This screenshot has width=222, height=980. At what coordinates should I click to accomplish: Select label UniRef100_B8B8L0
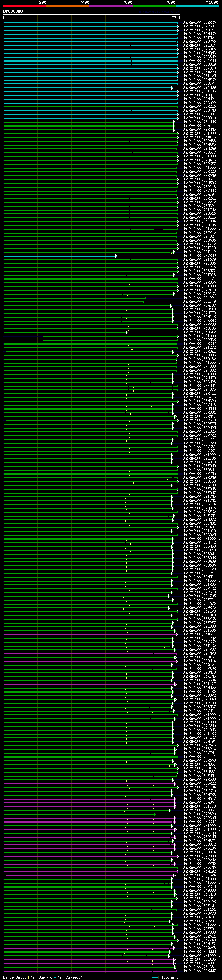tap(199, 118)
